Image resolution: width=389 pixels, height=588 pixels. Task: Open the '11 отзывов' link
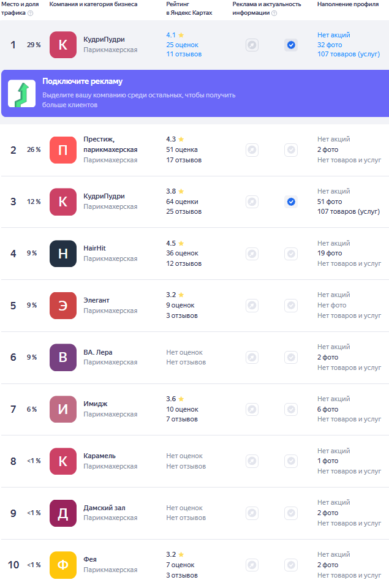coord(184,54)
